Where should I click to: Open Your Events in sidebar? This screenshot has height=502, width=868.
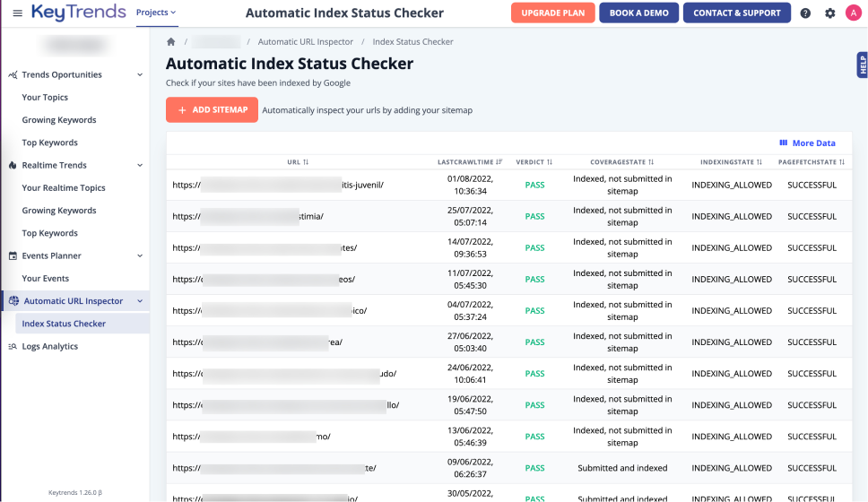(x=46, y=279)
